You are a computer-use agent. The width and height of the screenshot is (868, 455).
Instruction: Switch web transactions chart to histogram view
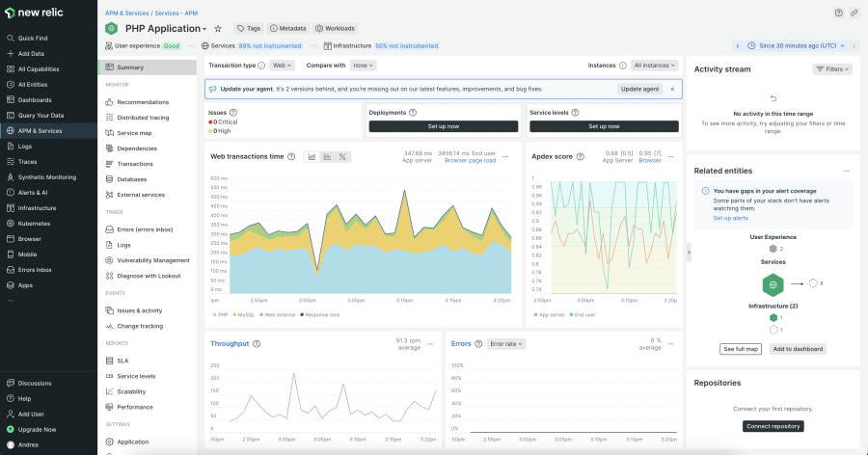coord(327,156)
